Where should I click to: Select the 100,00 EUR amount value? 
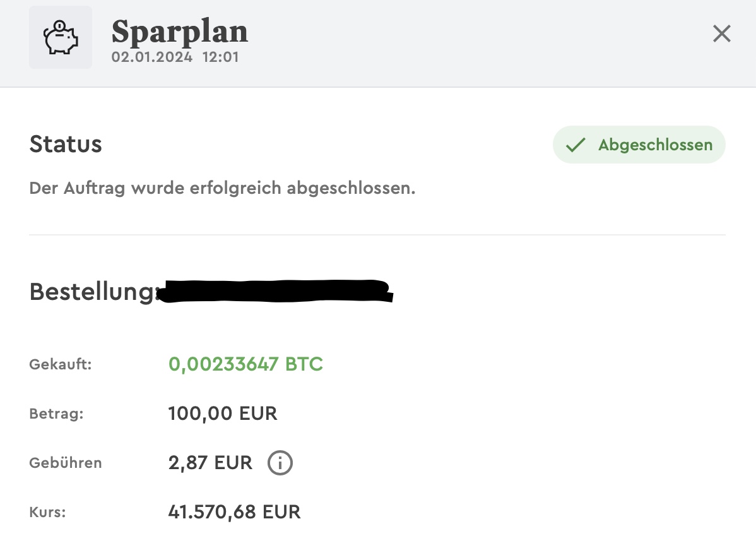[223, 414]
